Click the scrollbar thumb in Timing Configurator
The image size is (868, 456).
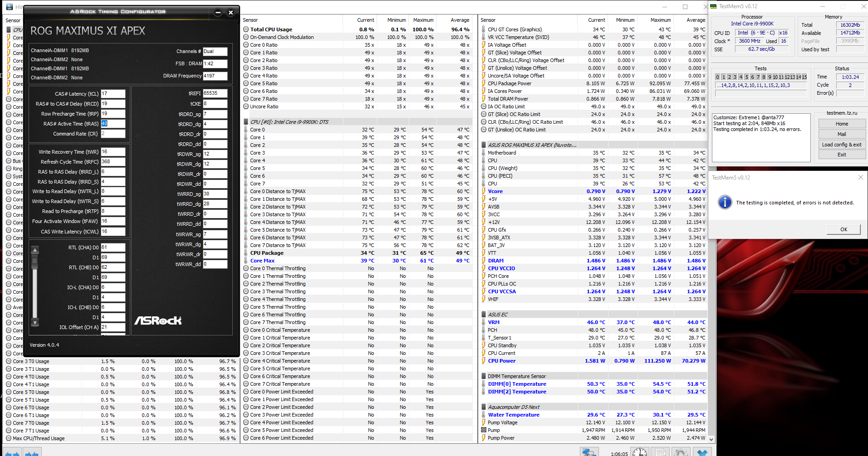tap(35, 262)
